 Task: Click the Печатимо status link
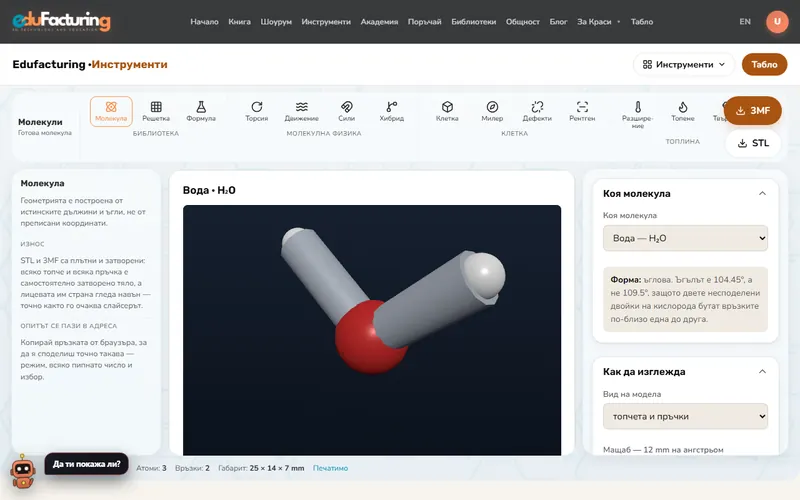(331, 468)
